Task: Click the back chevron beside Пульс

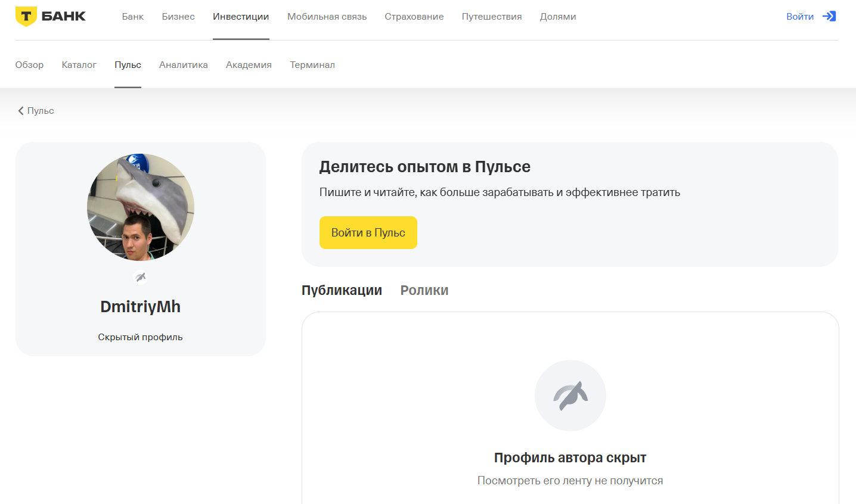Action: pos(21,111)
